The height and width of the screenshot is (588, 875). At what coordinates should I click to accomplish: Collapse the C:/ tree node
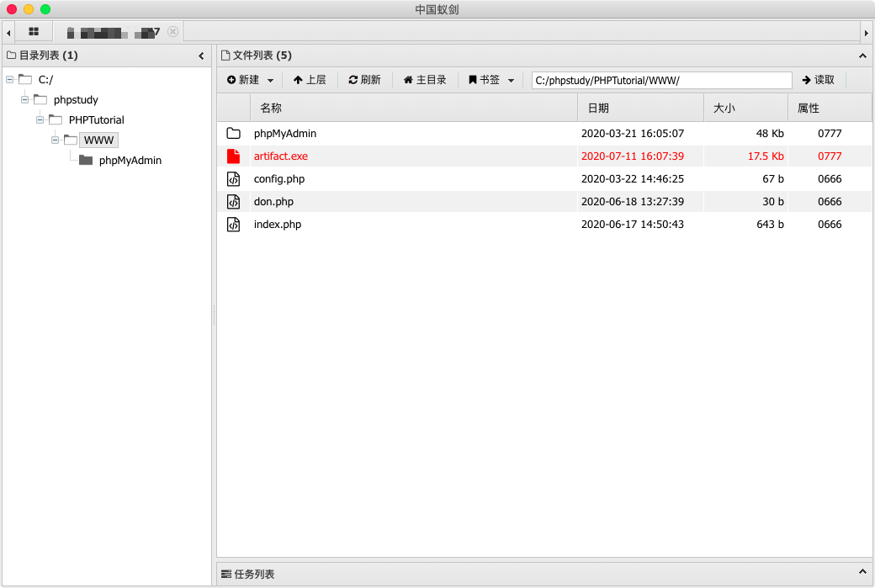pyautogui.click(x=9, y=80)
